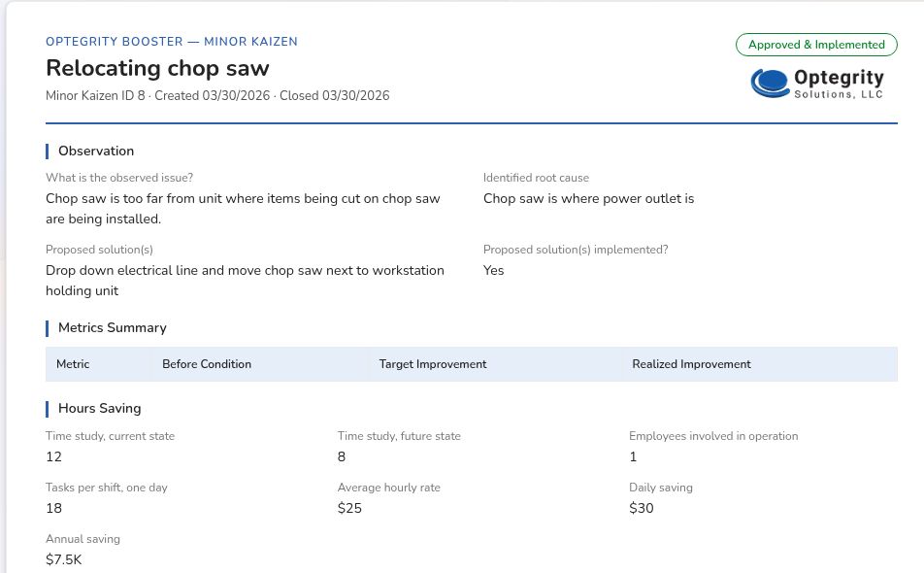Click the 'What is the observed issue?' label

[x=119, y=178]
